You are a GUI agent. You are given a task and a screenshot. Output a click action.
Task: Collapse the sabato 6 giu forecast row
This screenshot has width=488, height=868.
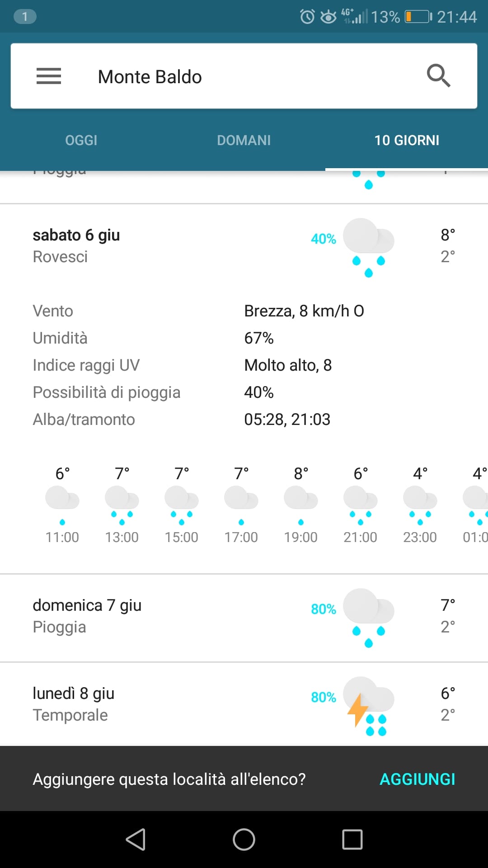(x=244, y=246)
